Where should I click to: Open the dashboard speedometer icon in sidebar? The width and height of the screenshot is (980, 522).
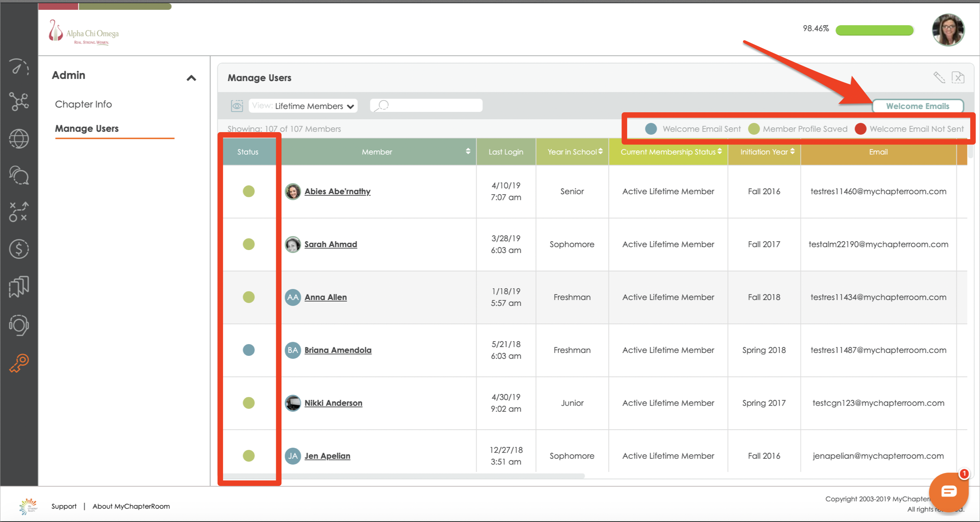pyautogui.click(x=19, y=67)
